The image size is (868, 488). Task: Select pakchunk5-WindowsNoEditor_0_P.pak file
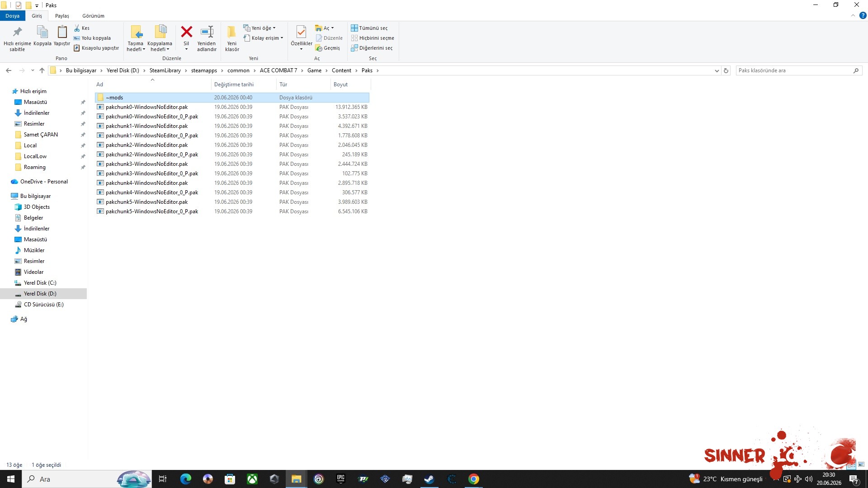(232, 211)
